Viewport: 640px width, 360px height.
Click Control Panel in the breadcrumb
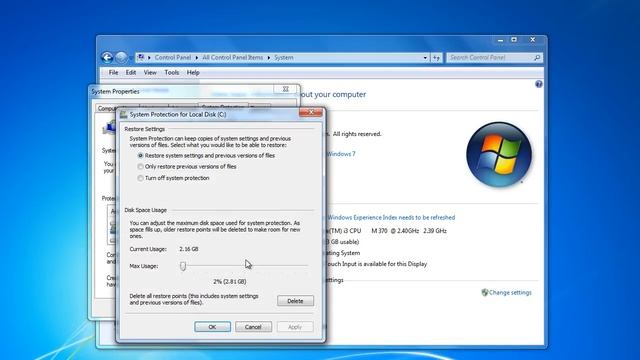pos(173,58)
